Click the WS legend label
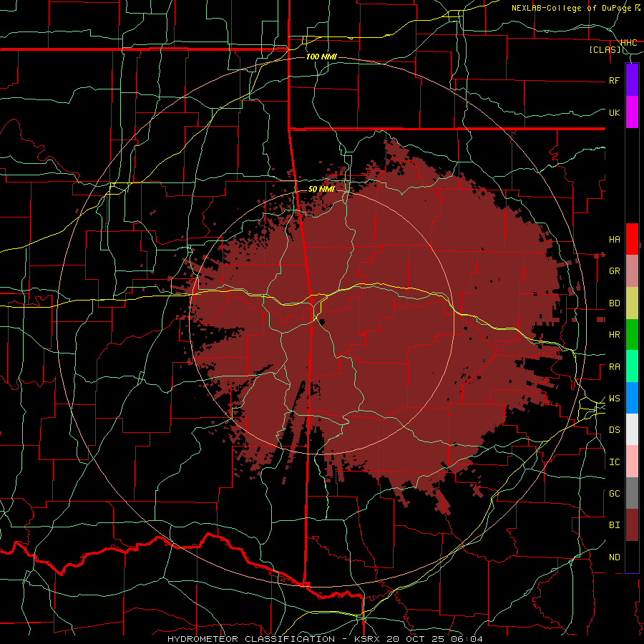644x644 pixels. (615, 399)
